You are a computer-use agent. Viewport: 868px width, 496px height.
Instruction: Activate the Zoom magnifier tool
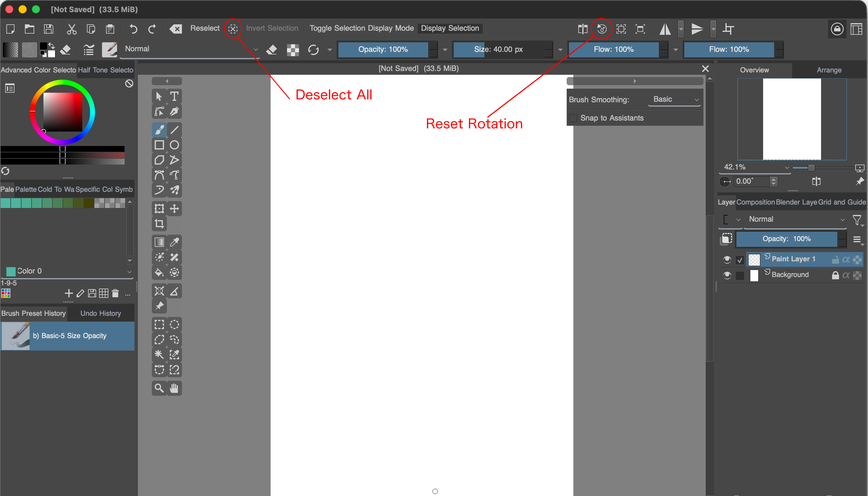click(x=159, y=388)
